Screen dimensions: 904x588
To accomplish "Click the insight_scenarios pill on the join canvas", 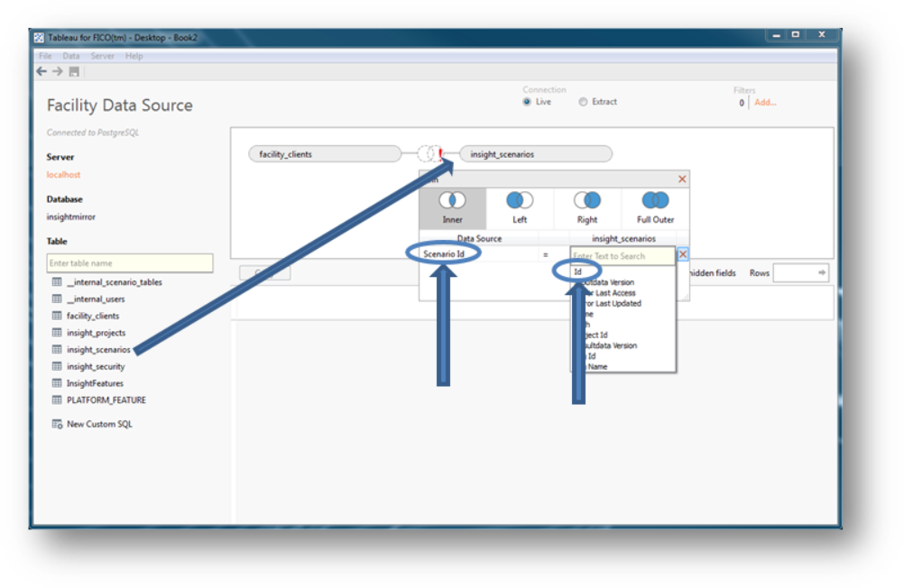I will coord(536,154).
